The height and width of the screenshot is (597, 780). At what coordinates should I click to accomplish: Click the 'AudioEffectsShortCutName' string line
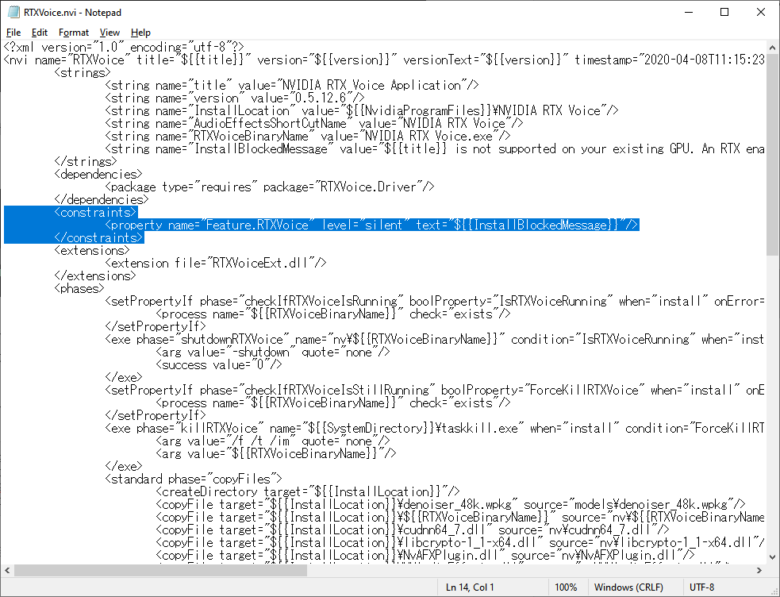314,123
